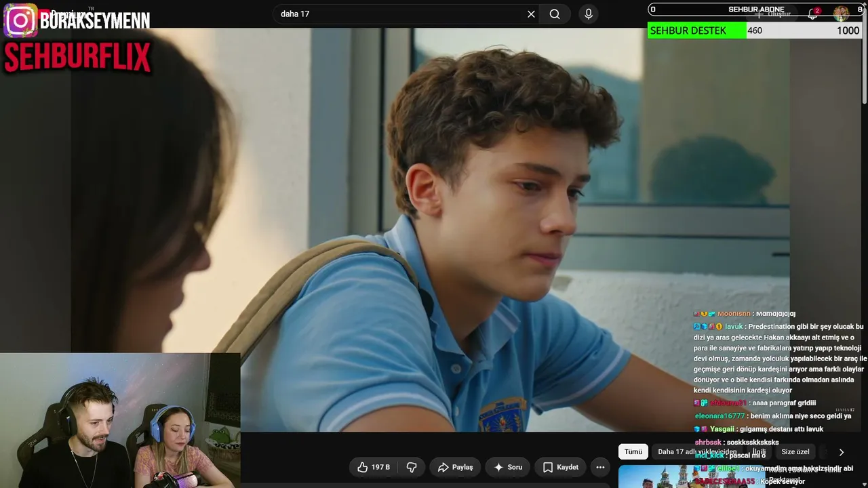Image resolution: width=868 pixels, height=488 pixels.
Task: Dislike the video with thumbs-down icon
Action: (x=411, y=467)
